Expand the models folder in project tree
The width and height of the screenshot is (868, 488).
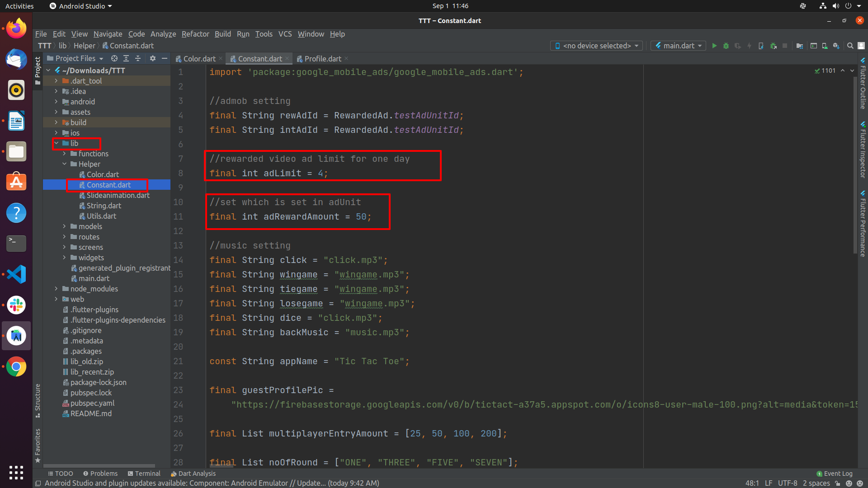[x=64, y=226]
